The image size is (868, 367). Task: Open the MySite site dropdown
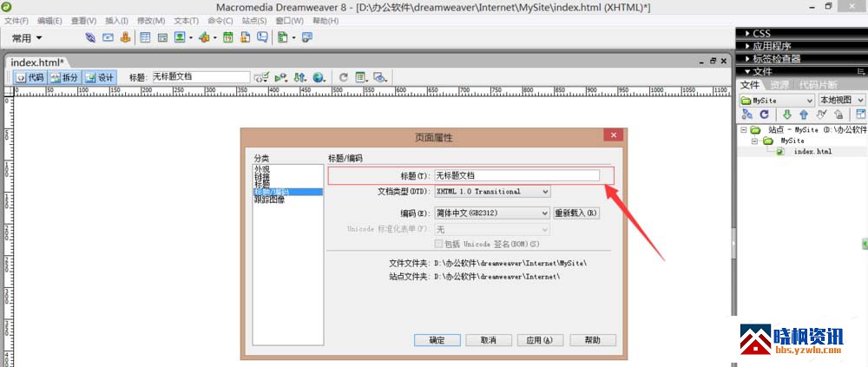tap(777, 100)
